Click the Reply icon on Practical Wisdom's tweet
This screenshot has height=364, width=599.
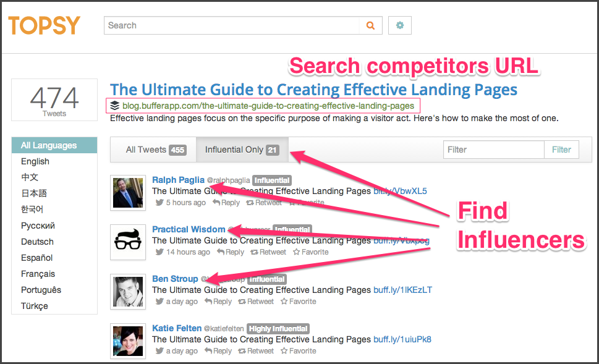[x=221, y=252]
